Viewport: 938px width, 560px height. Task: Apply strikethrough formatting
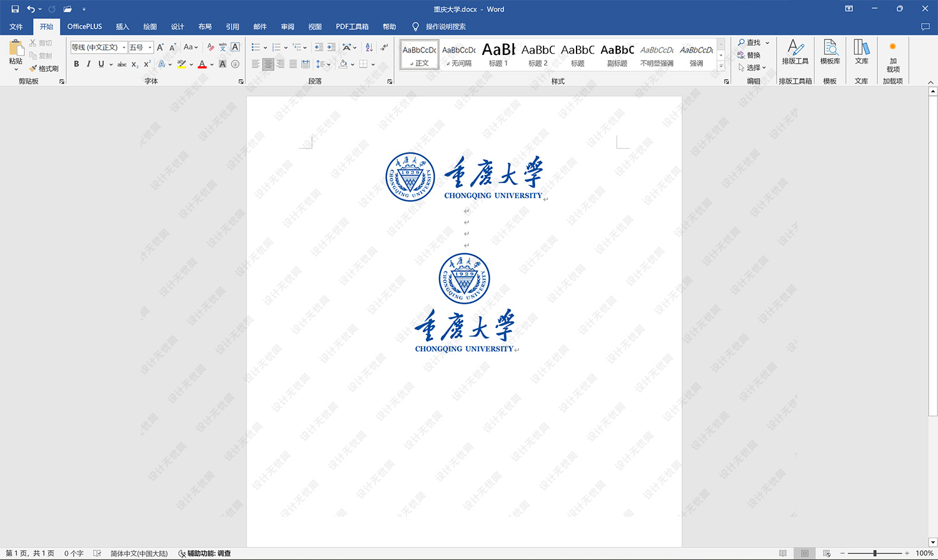tap(122, 64)
